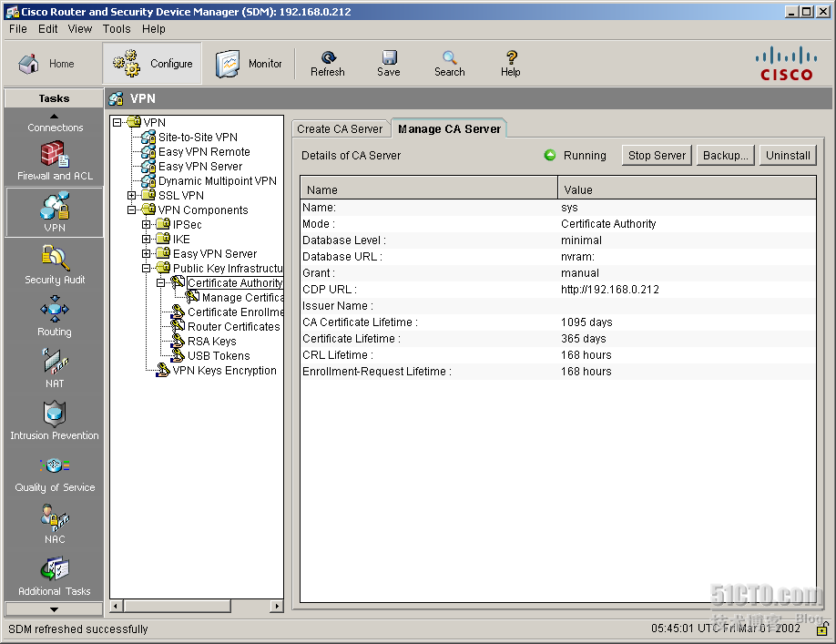
Task: Select Enrollment-Request Lifetime row
Action: coord(557,372)
